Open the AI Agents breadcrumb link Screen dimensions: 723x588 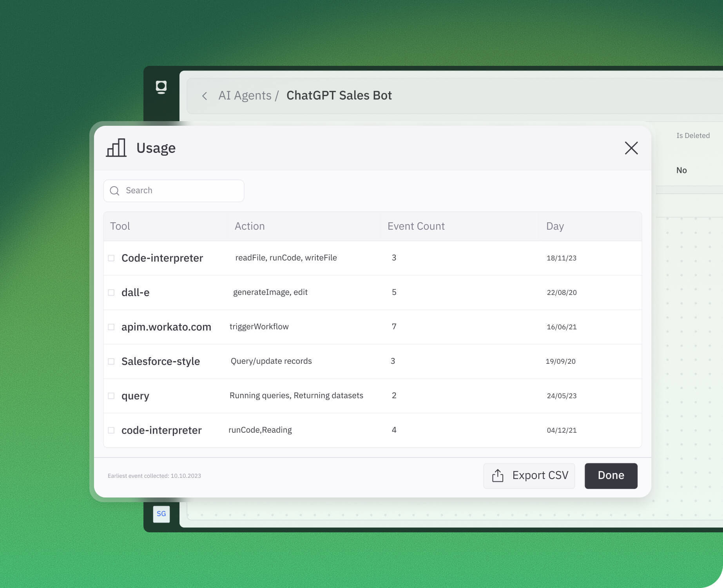pyautogui.click(x=245, y=96)
